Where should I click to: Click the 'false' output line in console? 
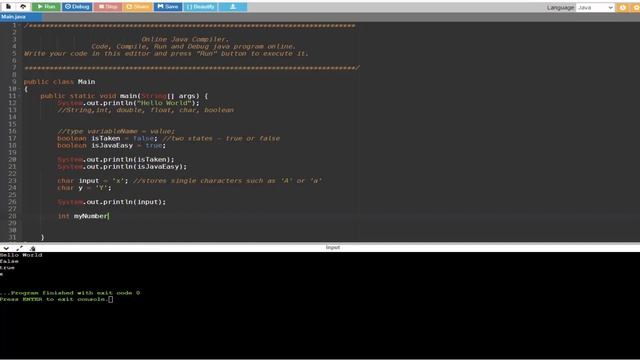[x=9, y=261]
